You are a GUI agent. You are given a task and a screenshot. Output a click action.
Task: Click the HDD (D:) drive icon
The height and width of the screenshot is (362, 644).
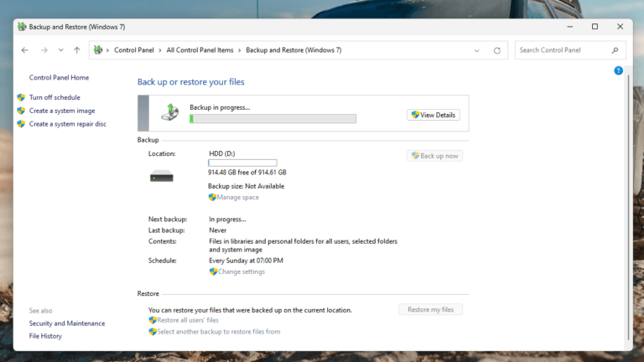click(x=161, y=176)
